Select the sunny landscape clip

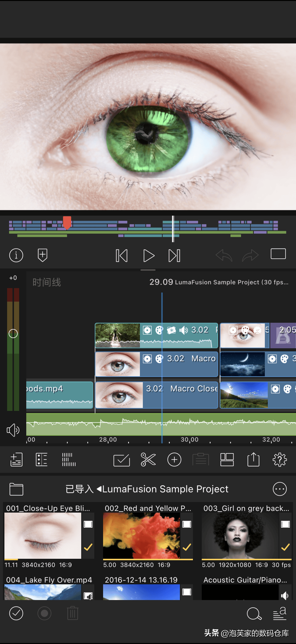258,395
